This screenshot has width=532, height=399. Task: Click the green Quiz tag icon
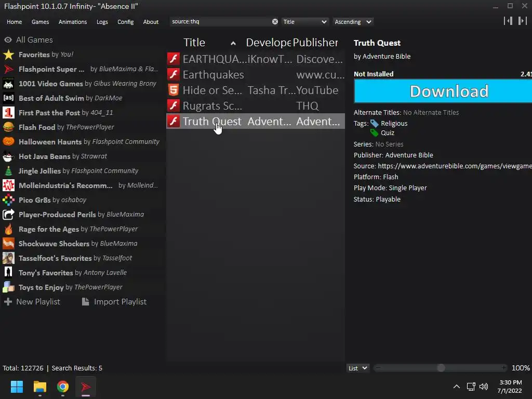(x=374, y=132)
